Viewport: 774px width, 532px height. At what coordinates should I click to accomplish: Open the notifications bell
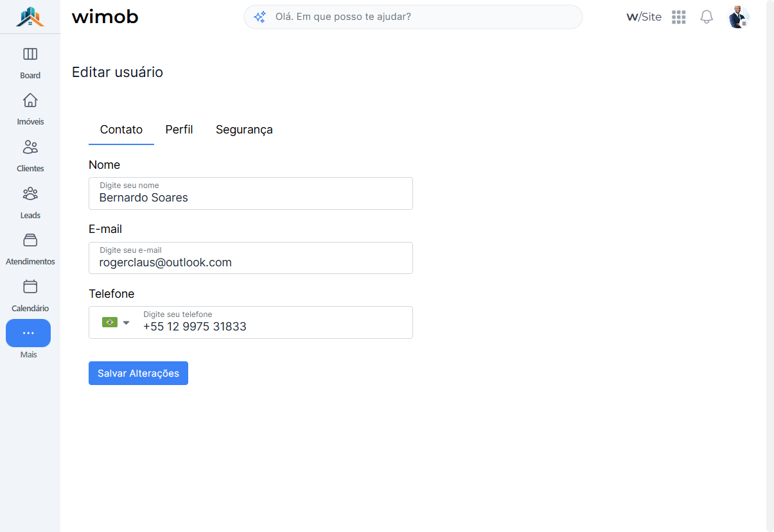coord(707,17)
